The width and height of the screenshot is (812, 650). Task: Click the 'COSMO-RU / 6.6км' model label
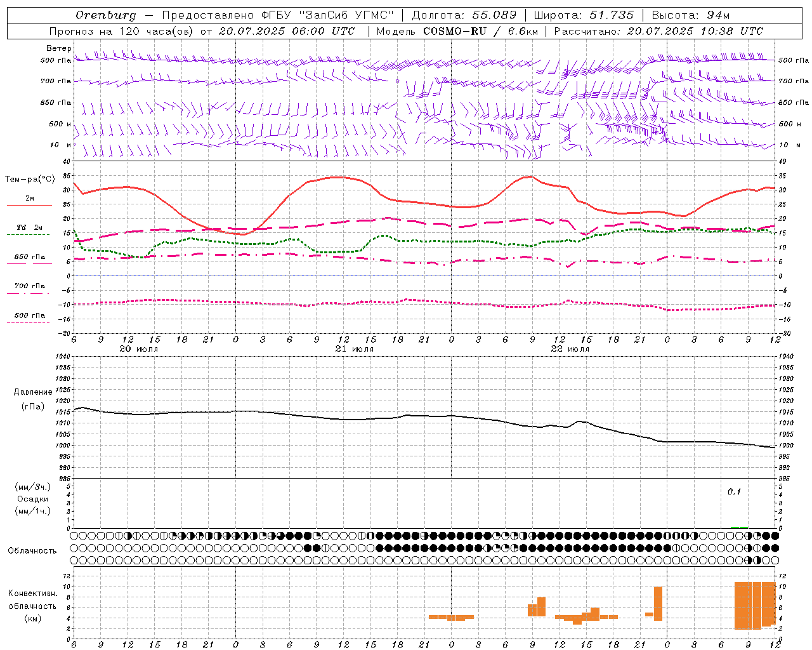[x=480, y=31]
